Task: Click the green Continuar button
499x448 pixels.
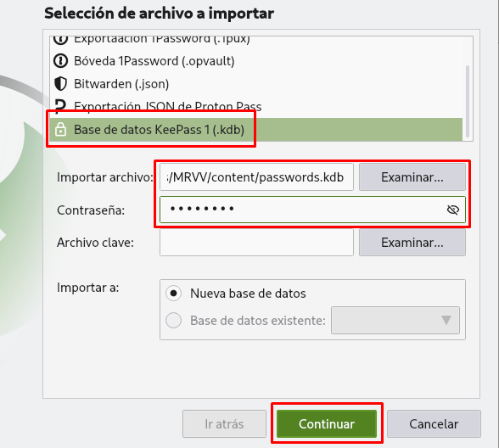Action: (327, 424)
